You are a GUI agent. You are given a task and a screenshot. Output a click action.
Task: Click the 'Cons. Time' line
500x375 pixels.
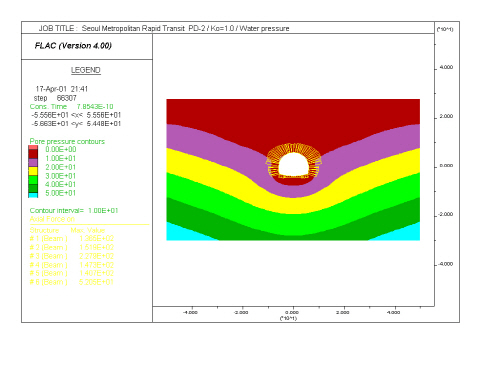(x=71, y=107)
